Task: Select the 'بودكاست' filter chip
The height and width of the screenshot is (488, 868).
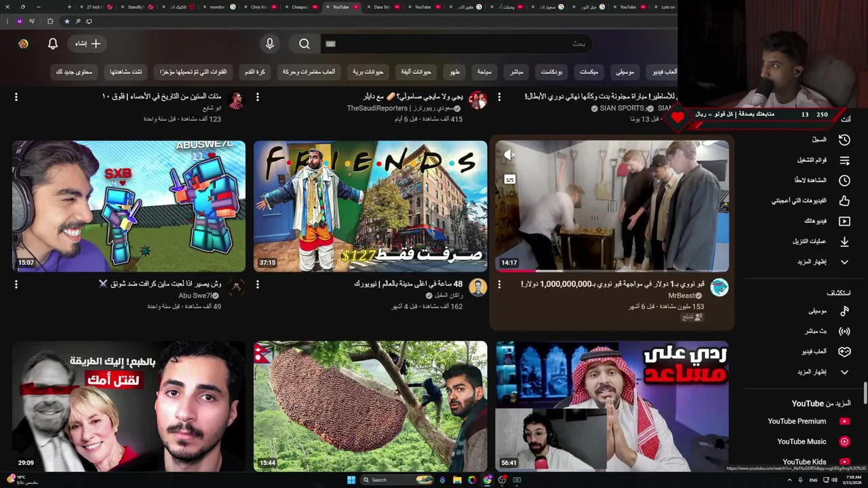Action: [551, 71]
